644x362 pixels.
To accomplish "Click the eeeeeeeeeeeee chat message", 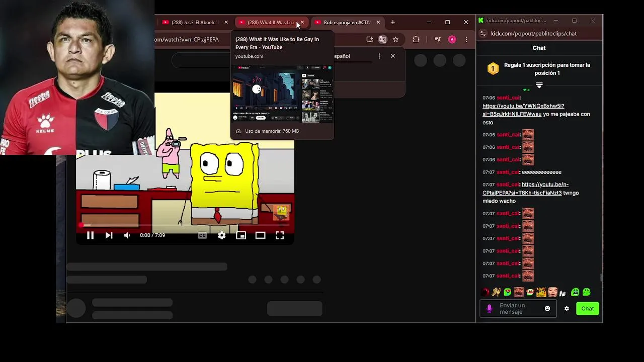I will click(541, 172).
